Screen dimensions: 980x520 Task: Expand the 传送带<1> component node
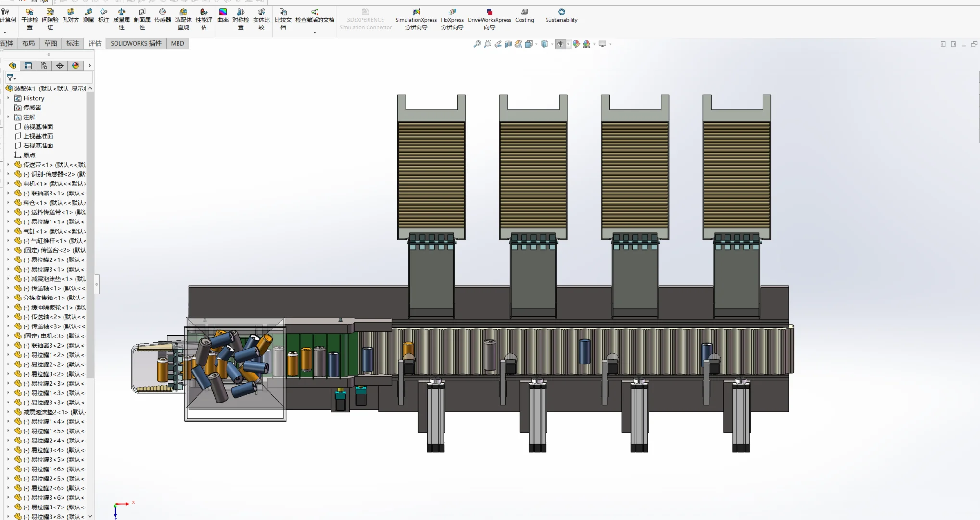click(x=8, y=165)
